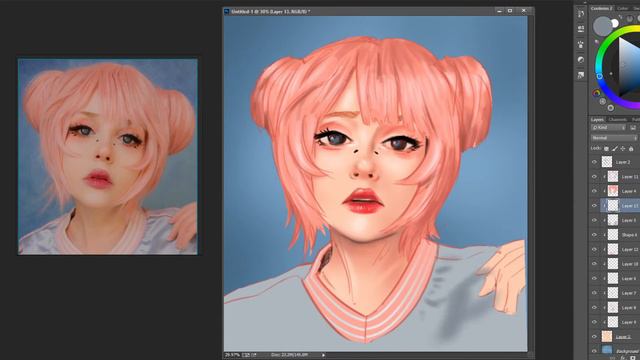The width and height of the screenshot is (640, 360).
Task: Hide Shape 4 layer via eye icon
Action: coord(594,235)
